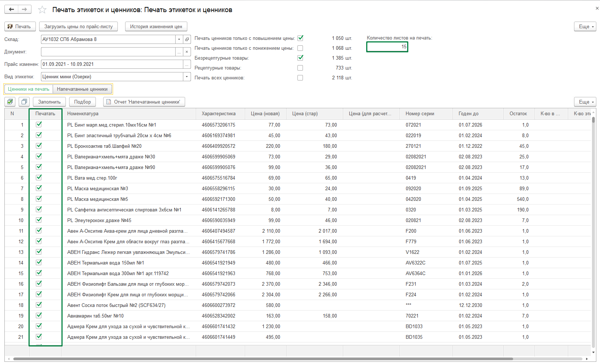This screenshot has height=364, width=600.
Task: Clear the Документ field with X icon
Action: [x=187, y=52]
